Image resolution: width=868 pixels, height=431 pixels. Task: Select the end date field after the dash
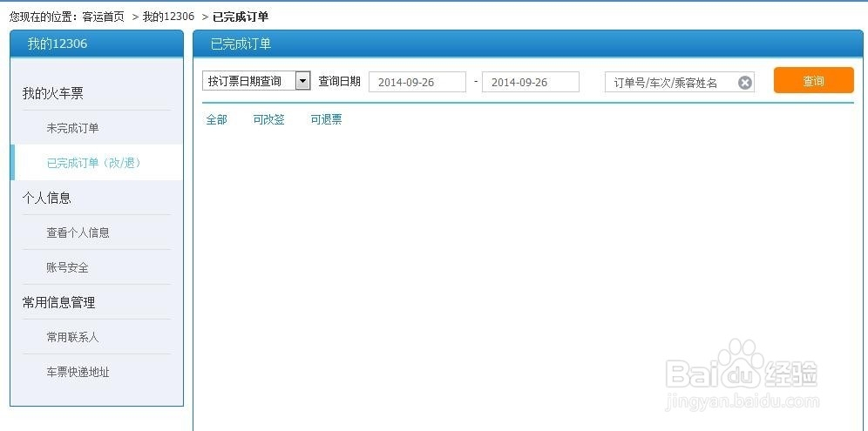click(x=531, y=82)
